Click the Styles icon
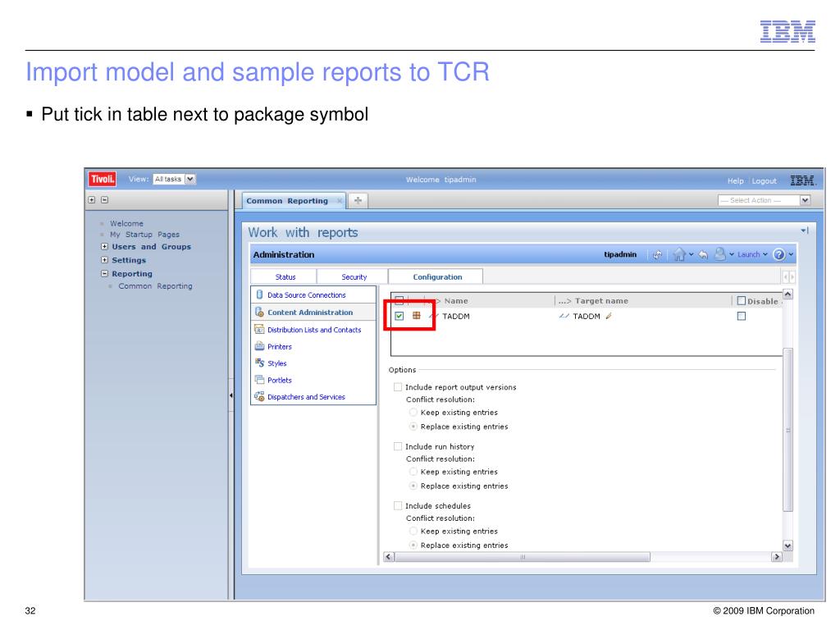This screenshot has height=630, width=840. (259, 363)
